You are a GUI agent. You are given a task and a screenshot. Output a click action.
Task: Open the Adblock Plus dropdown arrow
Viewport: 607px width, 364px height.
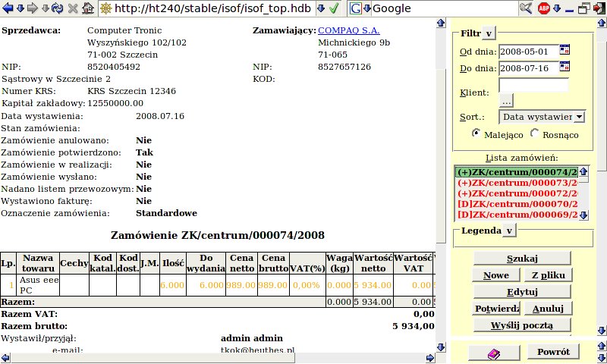coord(557,8)
